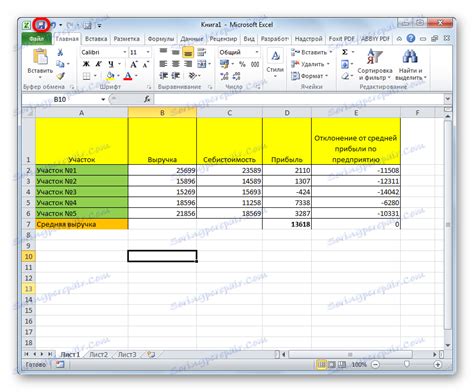Viewport: 474px width, 392px height.
Task: Open the name box dropdown arrow
Action: coord(103,99)
